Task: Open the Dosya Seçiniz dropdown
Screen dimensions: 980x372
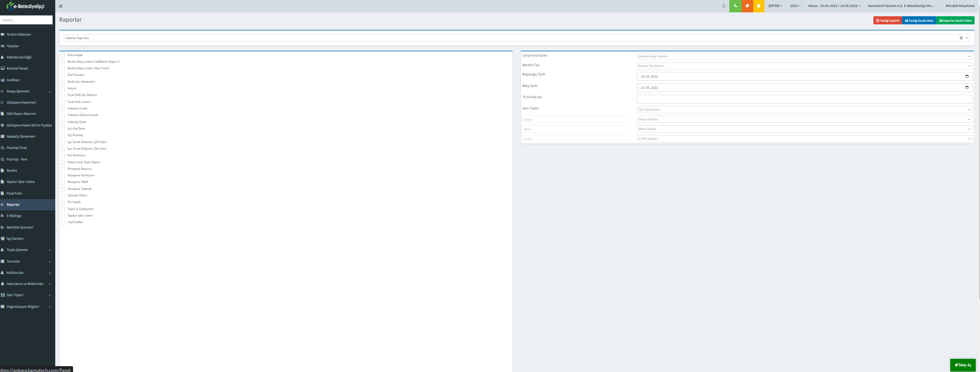Action: tap(805, 119)
